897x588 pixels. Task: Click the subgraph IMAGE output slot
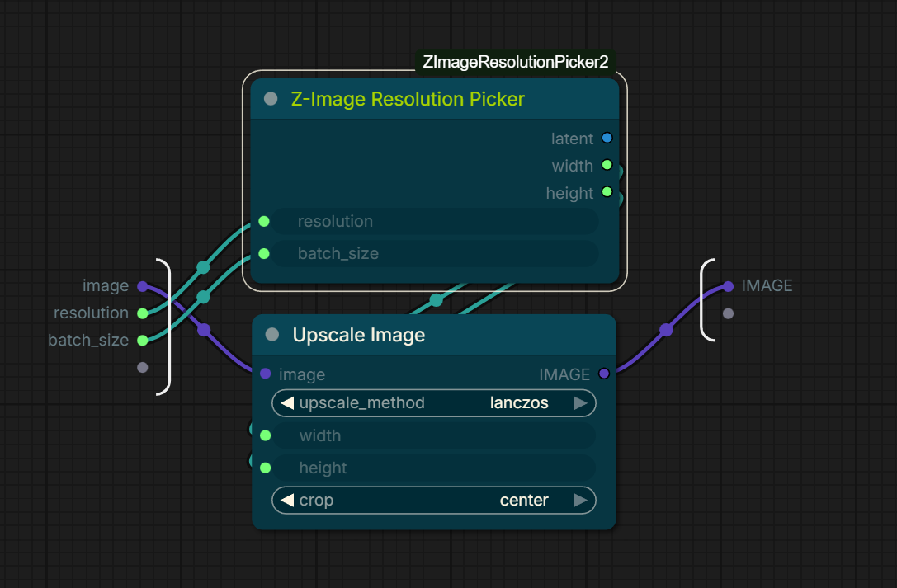(728, 286)
